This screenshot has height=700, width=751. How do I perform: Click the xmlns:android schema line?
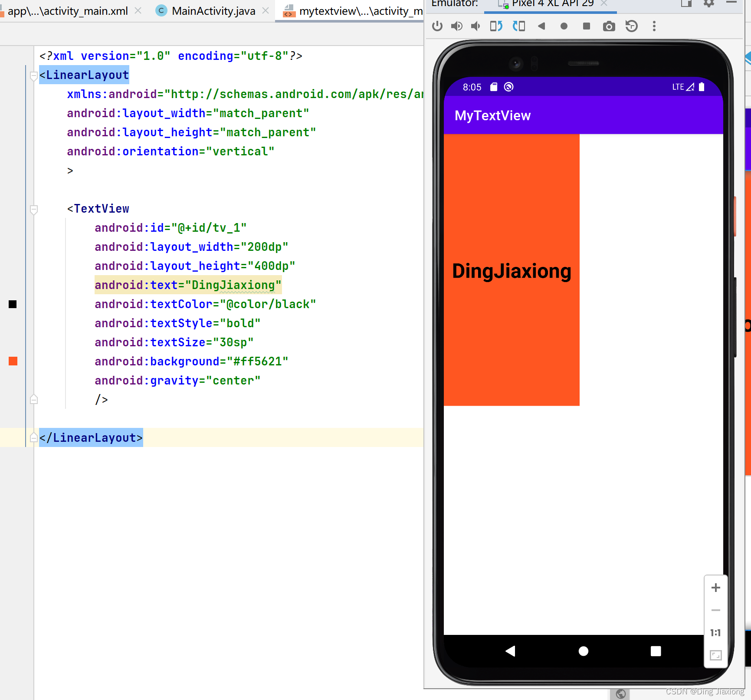245,94
